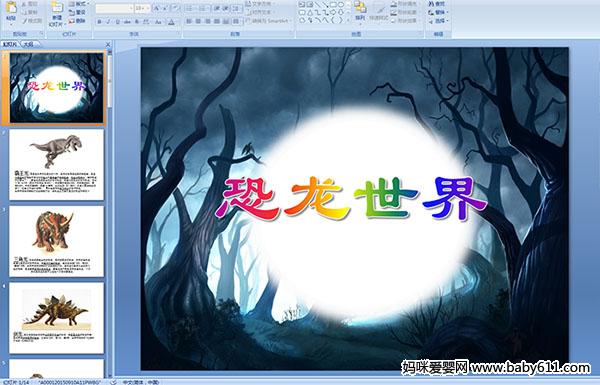This screenshot has height=385, width=600.
Task: Open Font group dialog launcher
Action: point(178,34)
